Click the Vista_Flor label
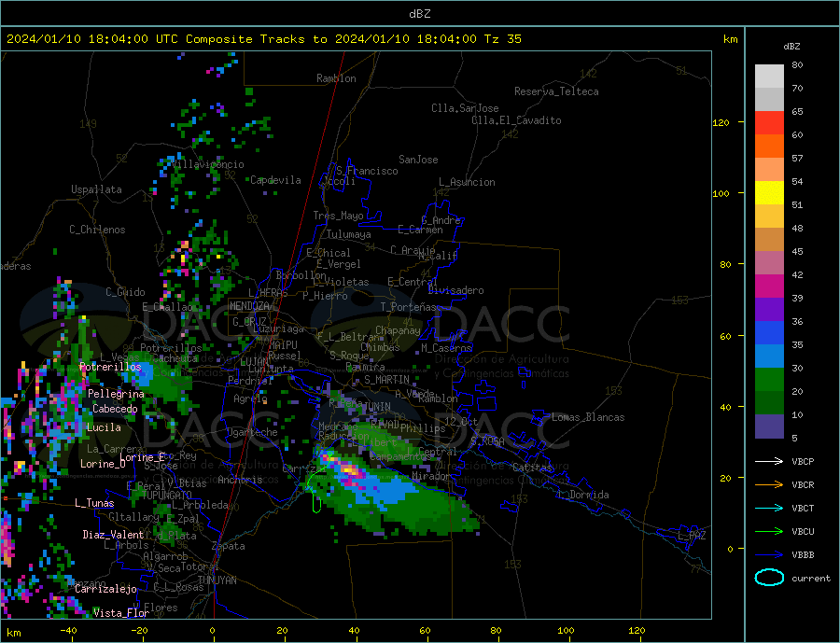 click(x=121, y=613)
